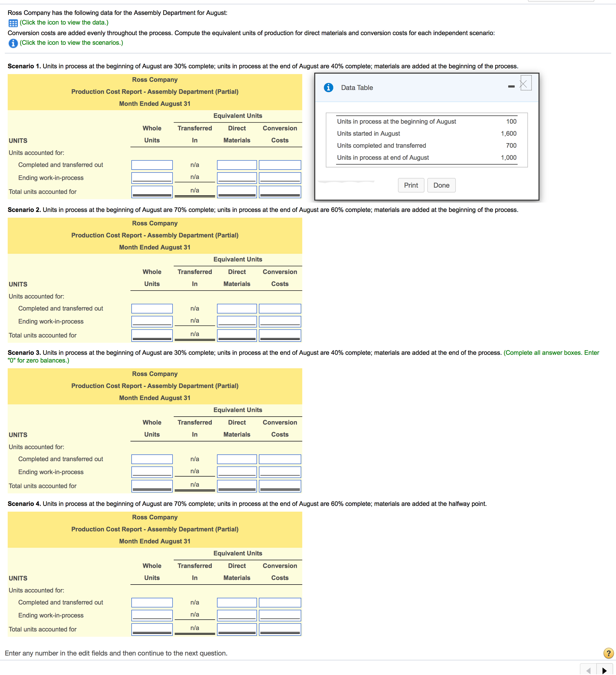Click the 'Scenario 4.' bold heading
This screenshot has width=616, height=675.
click(24, 504)
